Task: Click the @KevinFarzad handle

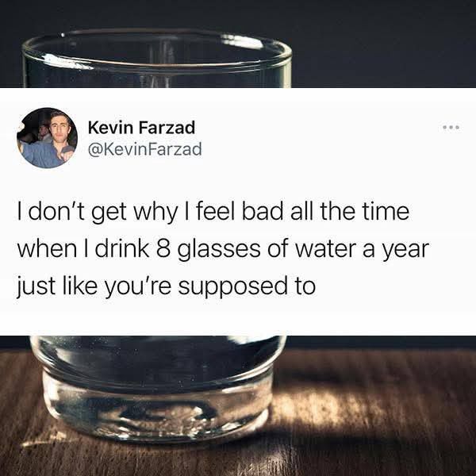Action: (144, 148)
